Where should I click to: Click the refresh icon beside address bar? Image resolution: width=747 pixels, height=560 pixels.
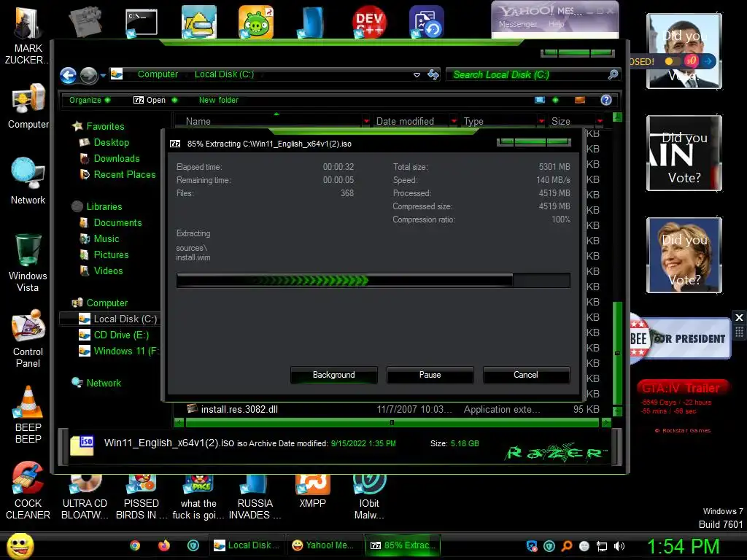point(433,74)
